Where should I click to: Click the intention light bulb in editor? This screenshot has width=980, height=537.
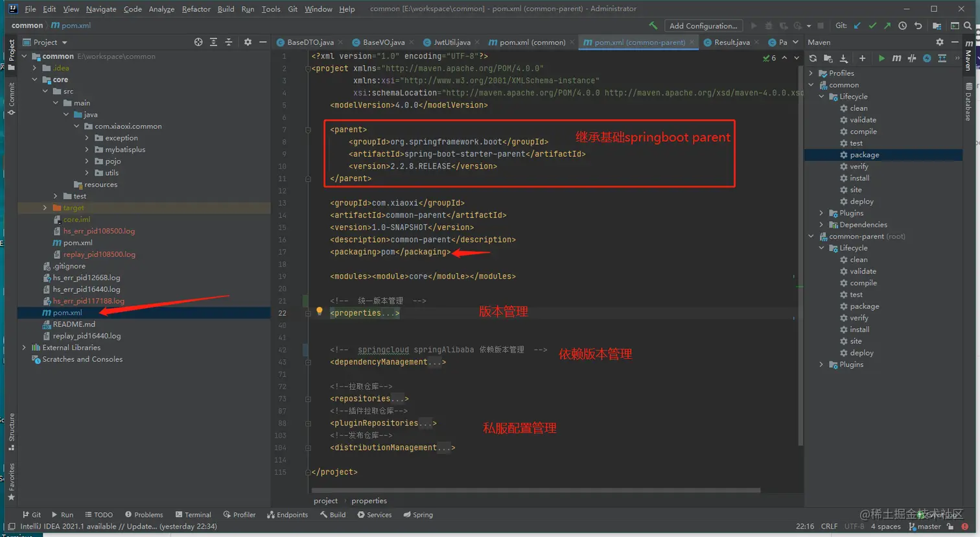(319, 311)
